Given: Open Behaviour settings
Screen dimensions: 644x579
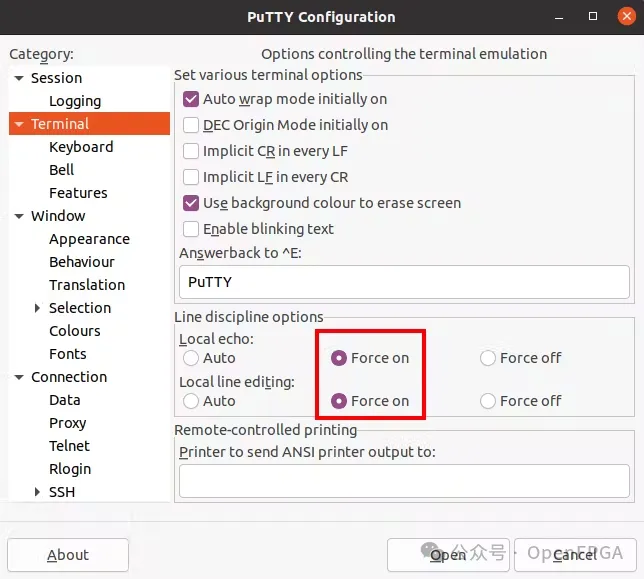Looking at the screenshot, I should (x=82, y=262).
